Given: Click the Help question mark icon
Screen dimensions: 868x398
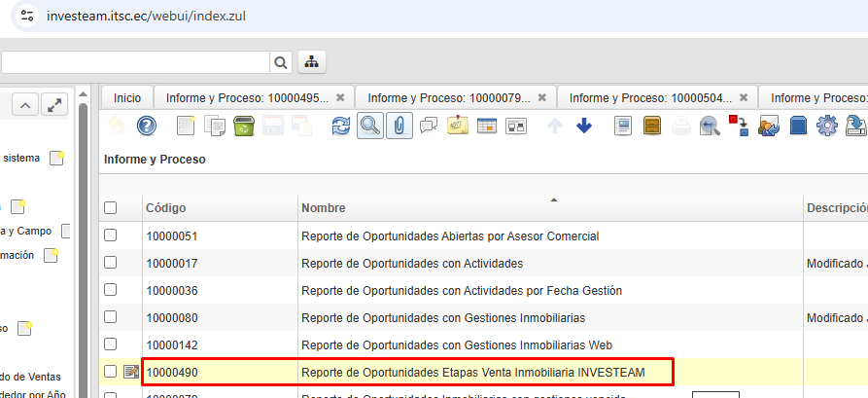Looking at the screenshot, I should coord(146,126).
